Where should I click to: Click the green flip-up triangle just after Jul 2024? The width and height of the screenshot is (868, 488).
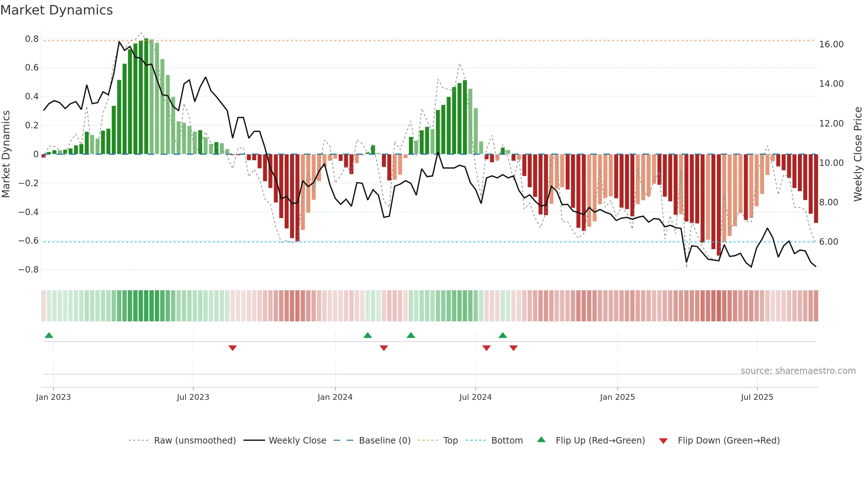click(x=502, y=335)
